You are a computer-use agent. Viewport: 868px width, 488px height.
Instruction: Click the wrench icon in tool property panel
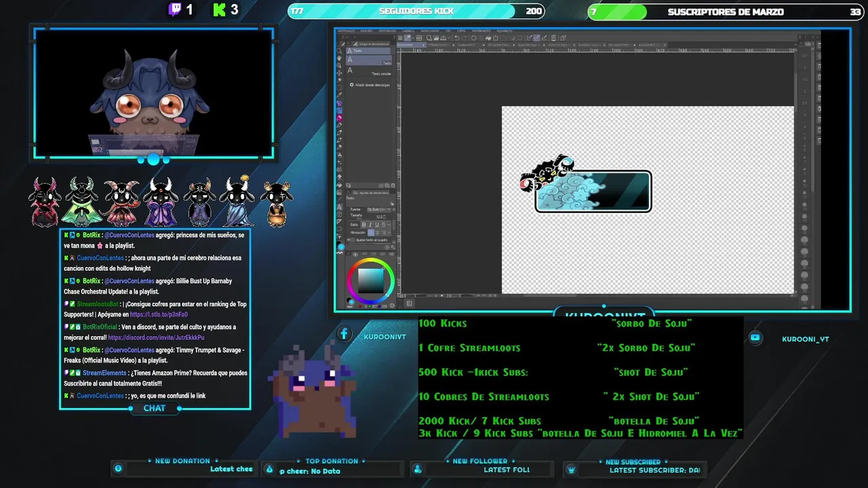point(393,247)
